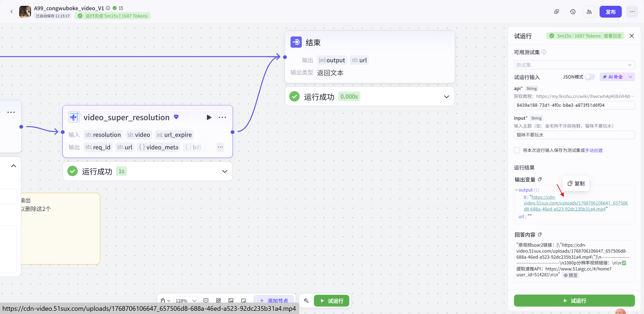Open the comments icon in the bottom toolbar
Screen dimensions: 644x314
coord(206,300)
